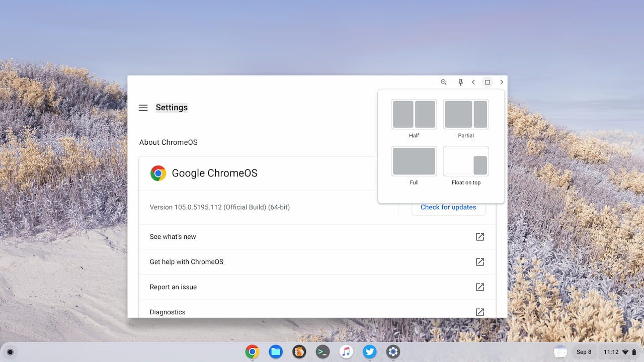Click the Check for updates button
Image resolution: width=644 pixels, height=362 pixels.
[448, 207]
